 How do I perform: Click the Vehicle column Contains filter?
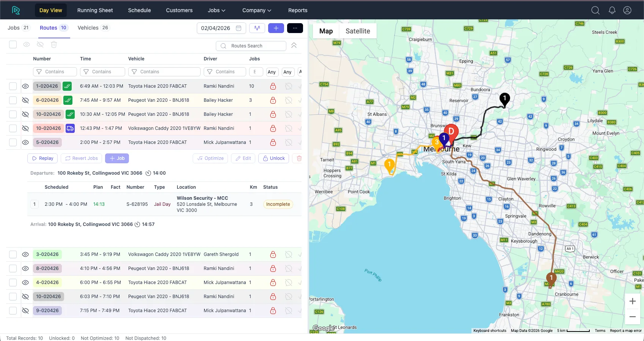click(x=164, y=72)
